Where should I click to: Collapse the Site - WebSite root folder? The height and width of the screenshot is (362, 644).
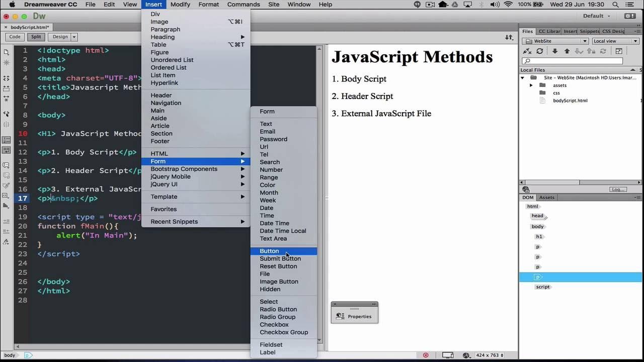pyautogui.click(x=522, y=78)
